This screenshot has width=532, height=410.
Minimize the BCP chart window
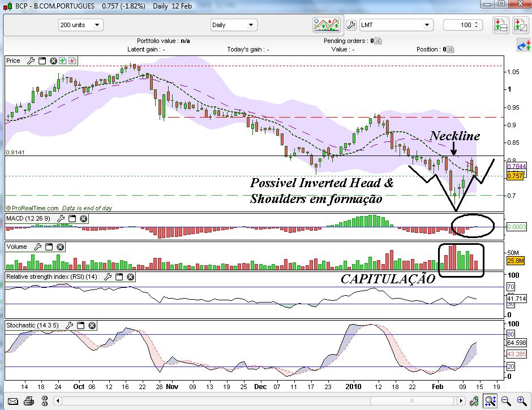[487, 4]
